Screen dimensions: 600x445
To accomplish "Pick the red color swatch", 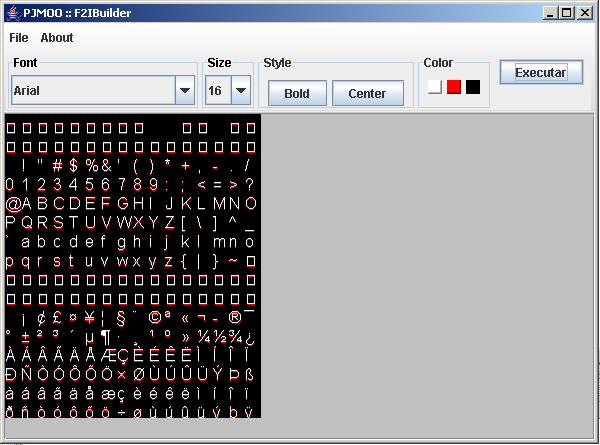I will 454,87.
